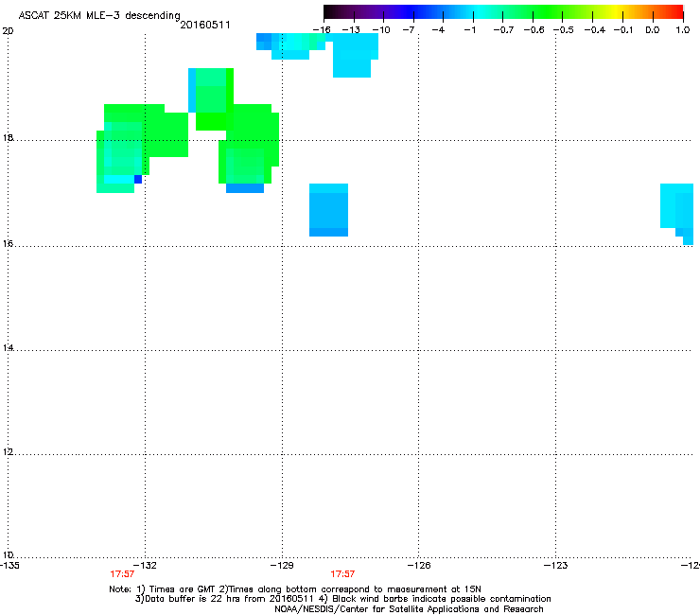The width and height of the screenshot is (700, 615).
Task: Click the color bar label '-16'
Action: 322,30
